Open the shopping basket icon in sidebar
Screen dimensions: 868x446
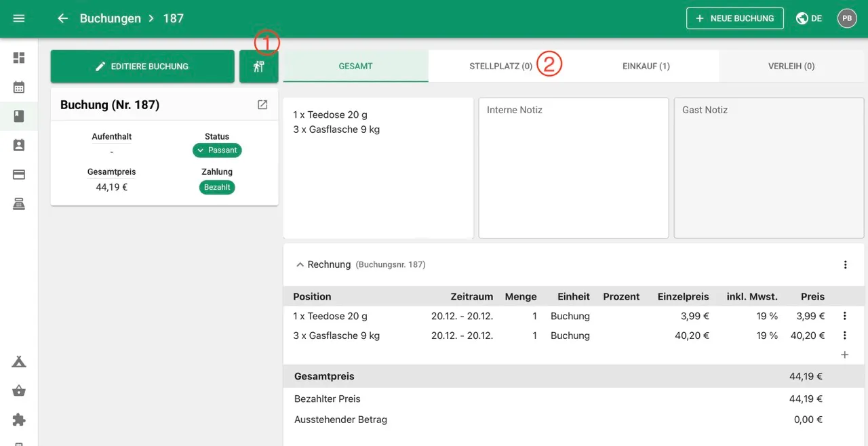[x=19, y=390]
